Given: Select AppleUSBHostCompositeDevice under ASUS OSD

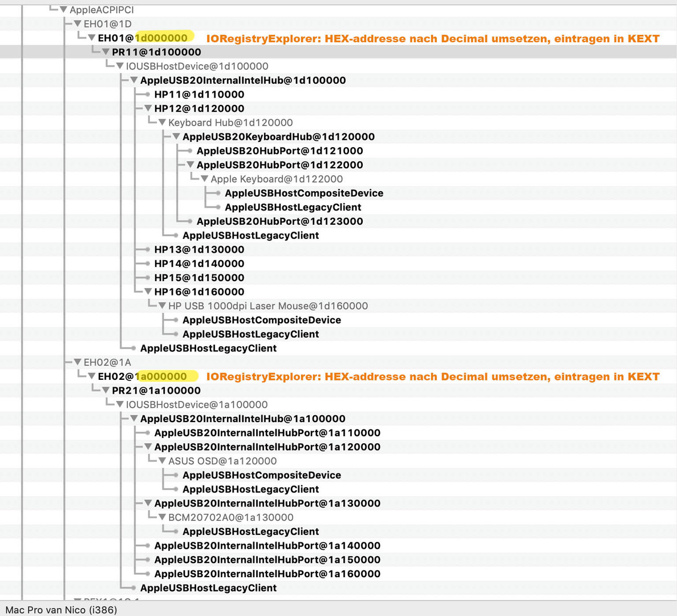Looking at the screenshot, I should 262,475.
